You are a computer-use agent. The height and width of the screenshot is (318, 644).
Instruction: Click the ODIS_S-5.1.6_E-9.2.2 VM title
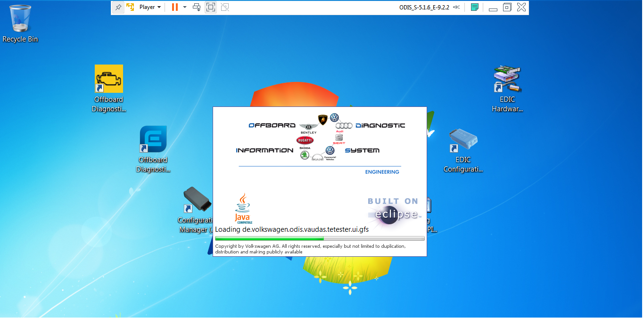click(x=424, y=7)
